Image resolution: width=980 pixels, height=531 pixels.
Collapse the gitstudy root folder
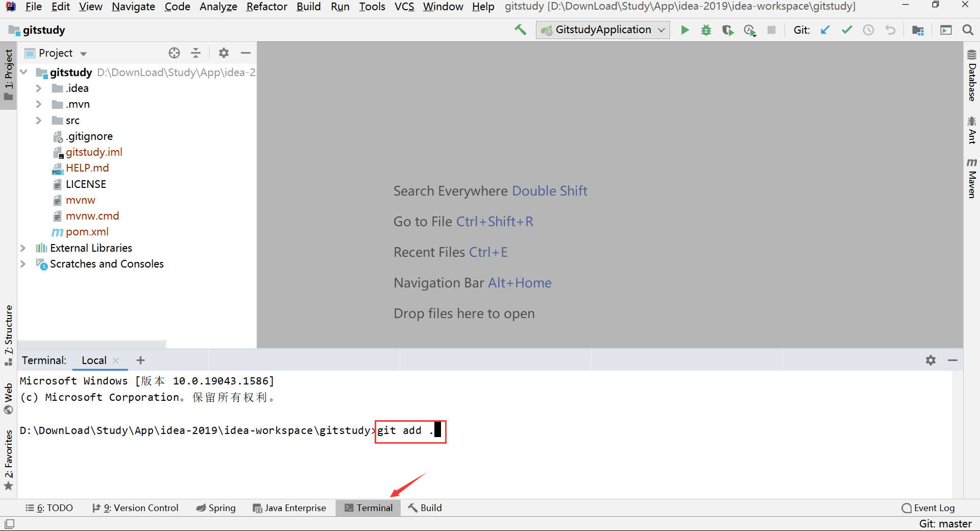point(23,73)
